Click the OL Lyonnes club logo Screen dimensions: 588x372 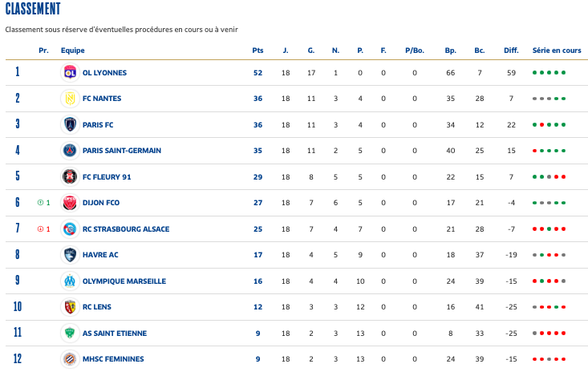click(x=69, y=72)
